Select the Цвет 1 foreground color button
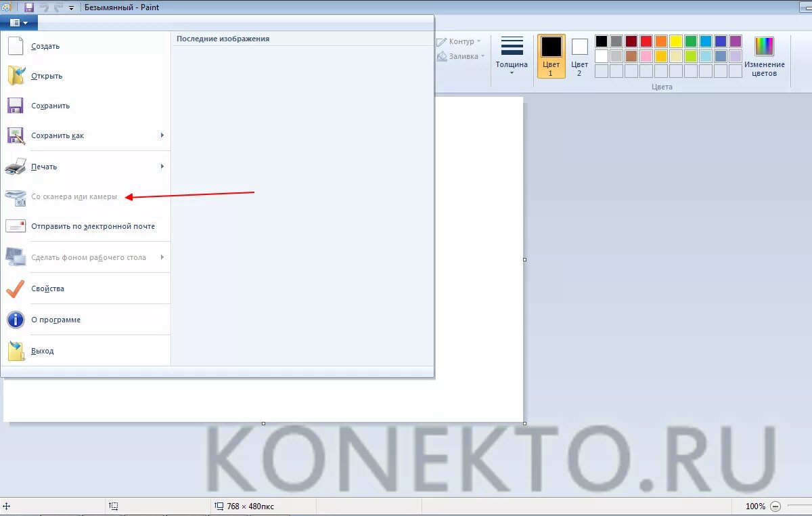 pos(551,56)
